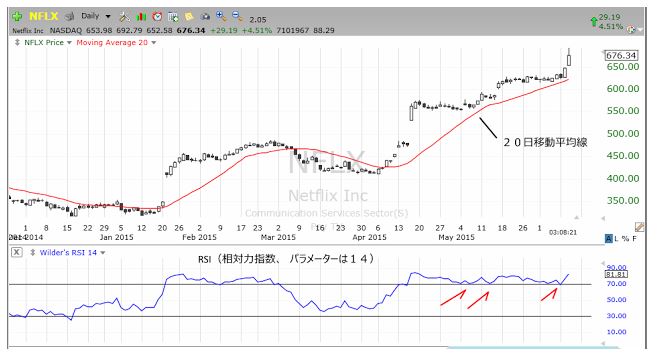Click the add-column grid icon
Image resolution: width=659 pixels, height=361 pixels.
pyautogui.click(x=173, y=17)
